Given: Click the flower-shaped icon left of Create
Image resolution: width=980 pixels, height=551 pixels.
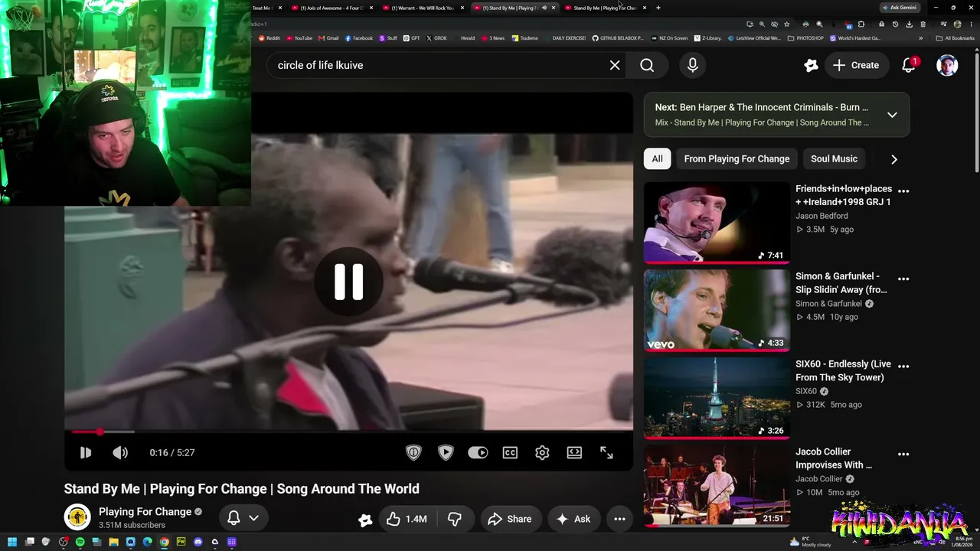Looking at the screenshot, I should click(811, 65).
